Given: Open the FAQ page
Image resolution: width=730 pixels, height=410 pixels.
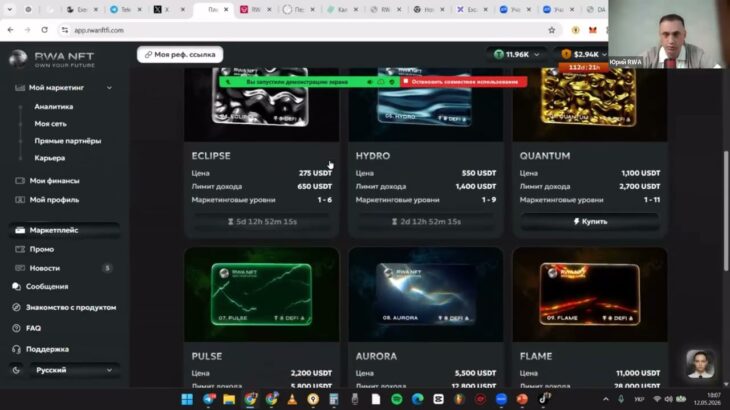Looking at the screenshot, I should point(34,328).
